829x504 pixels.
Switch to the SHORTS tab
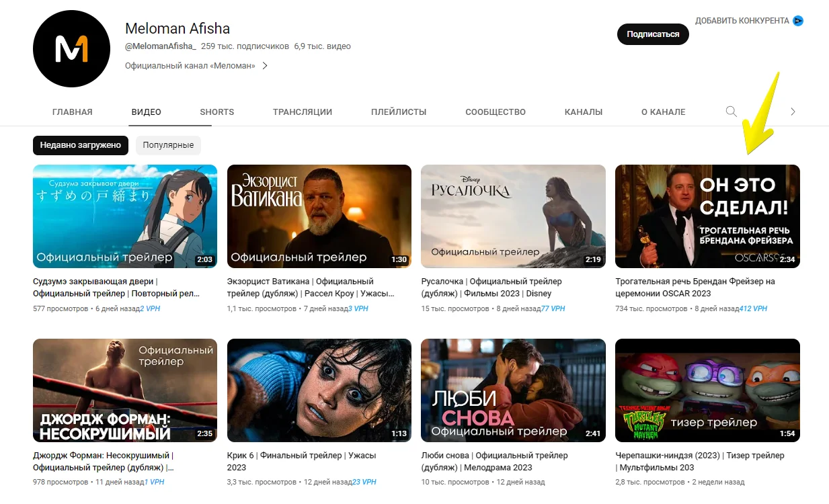(x=216, y=112)
